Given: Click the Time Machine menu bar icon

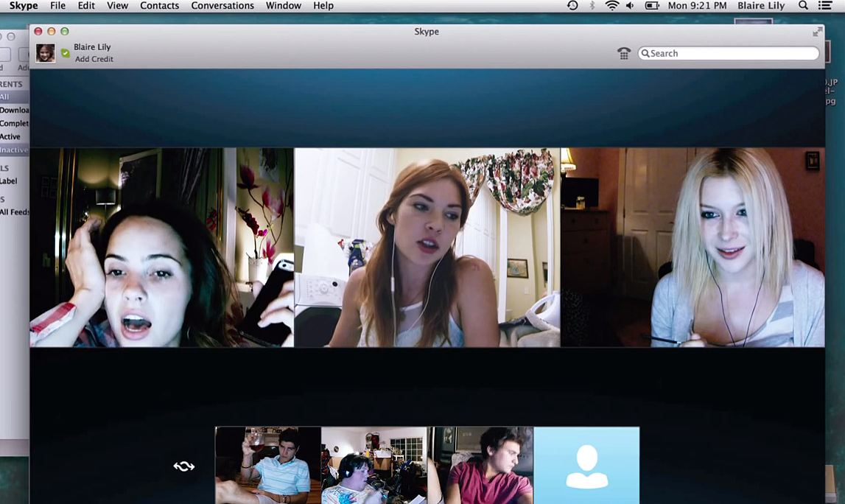Looking at the screenshot, I should click(x=572, y=6).
